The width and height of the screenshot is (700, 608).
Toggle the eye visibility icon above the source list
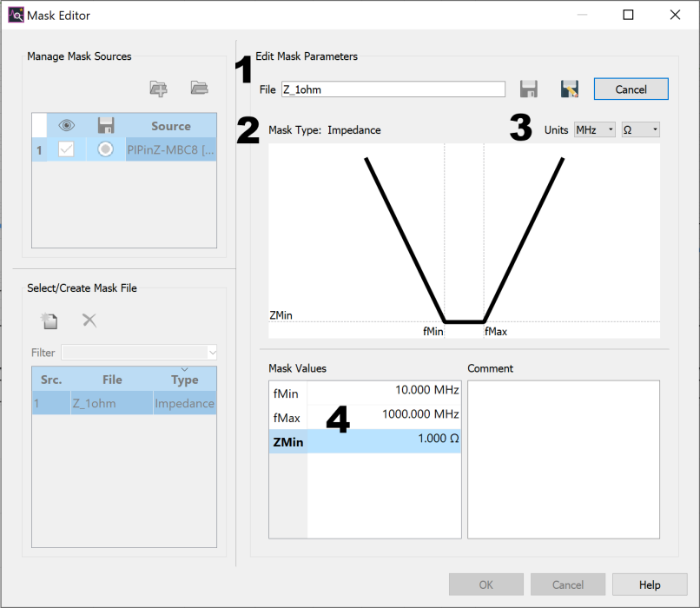[x=67, y=125]
